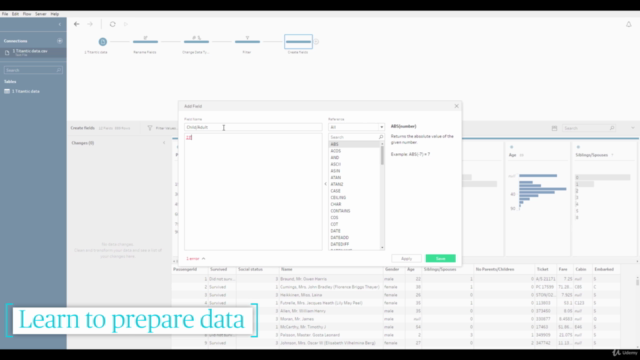Click the Siblings/Spouses field type icon
The height and width of the screenshot is (360, 640).
tap(578, 147)
